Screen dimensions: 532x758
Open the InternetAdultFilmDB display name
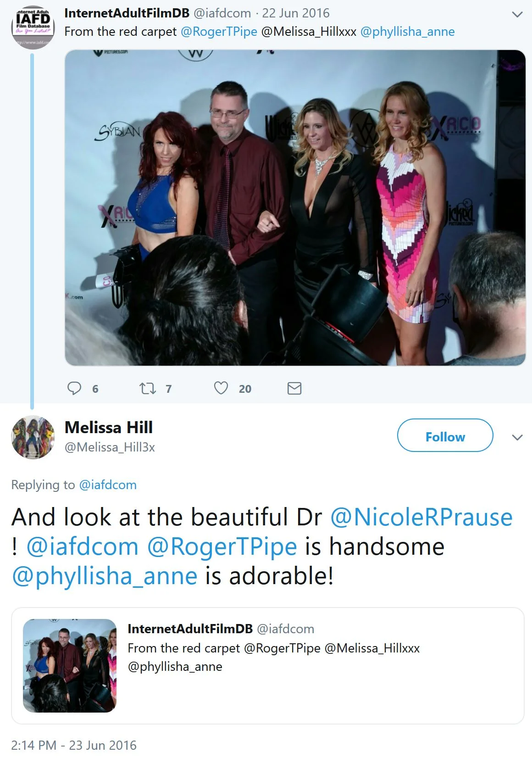point(127,13)
